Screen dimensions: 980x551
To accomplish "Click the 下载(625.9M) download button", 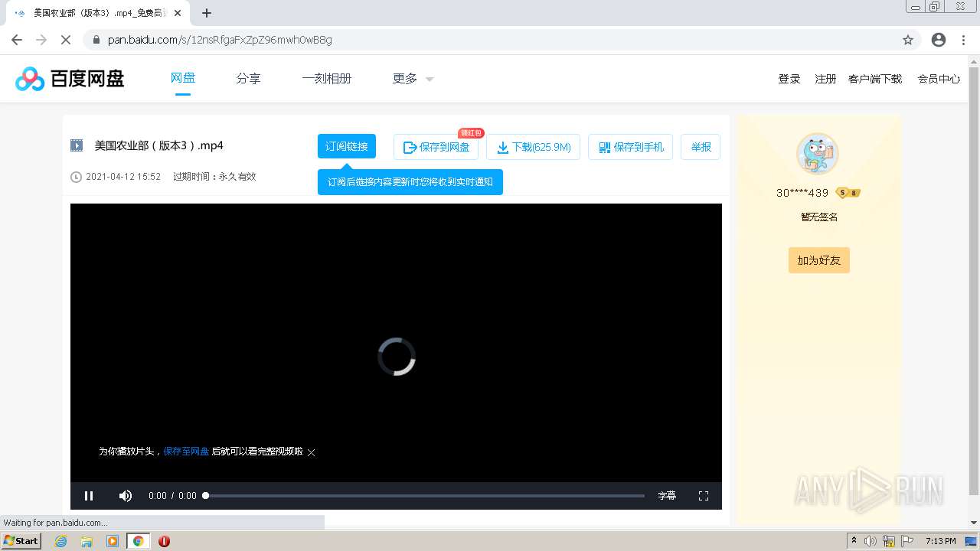I will coord(533,147).
